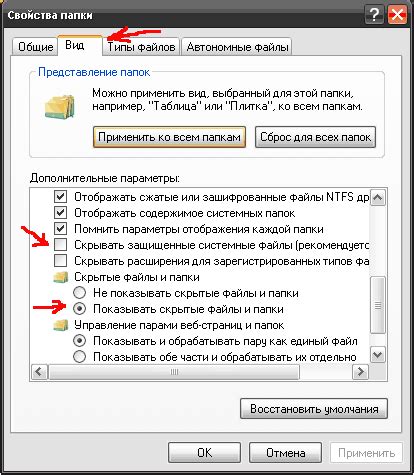Click the folder views icon

(60, 106)
